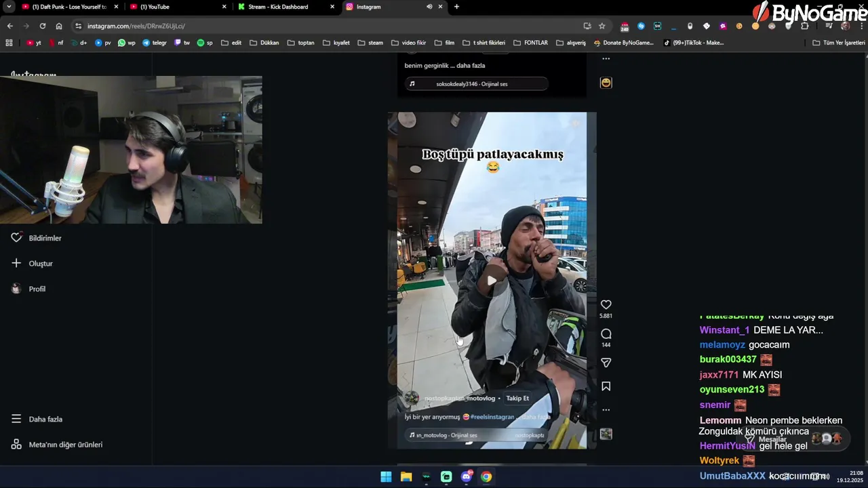Open the 'FONTLAR' bookmarks folder
Screen dimensions: 868x488
(x=530, y=43)
